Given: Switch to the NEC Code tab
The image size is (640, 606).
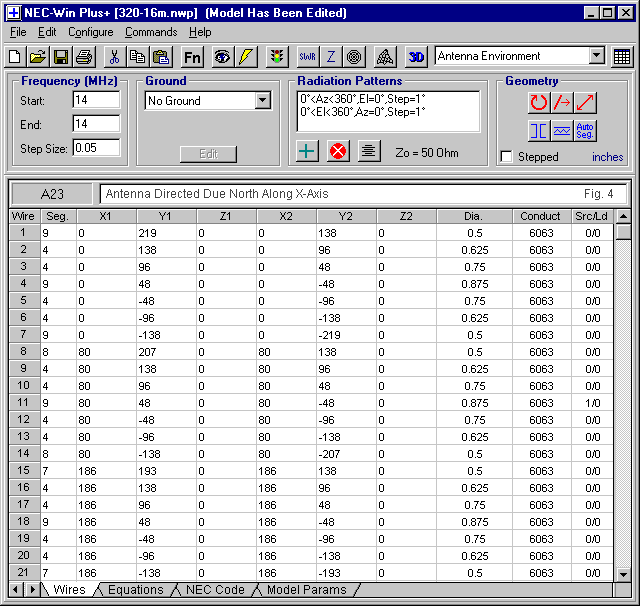Looking at the screenshot, I should pyautogui.click(x=214, y=590).
